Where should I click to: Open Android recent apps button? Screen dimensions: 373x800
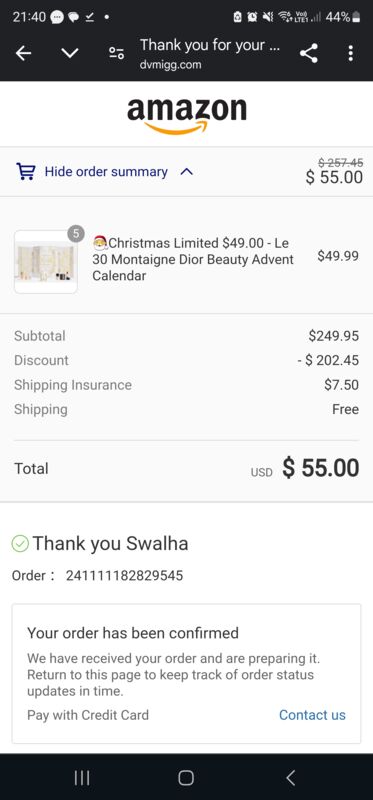(82, 778)
